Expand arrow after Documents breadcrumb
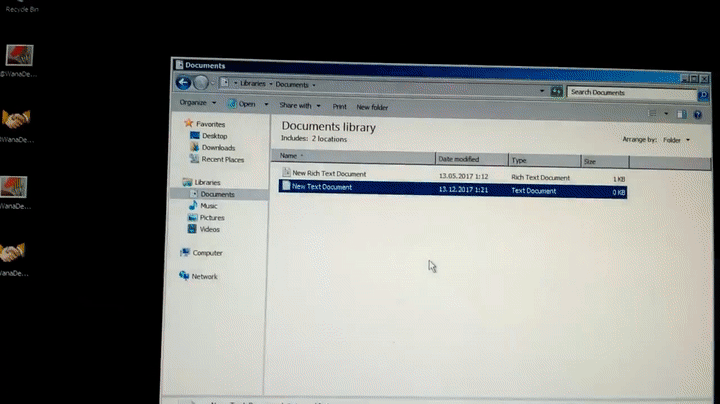 [314, 85]
